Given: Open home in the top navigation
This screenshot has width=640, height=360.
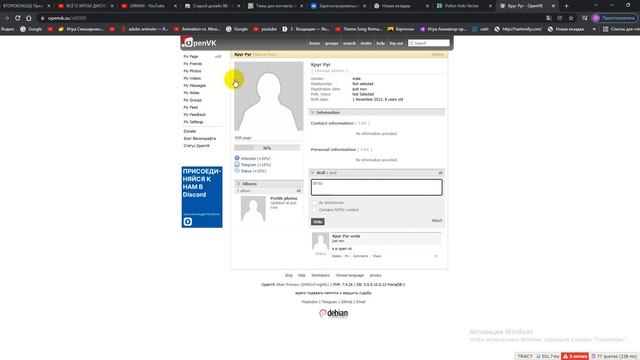Looking at the screenshot, I should tap(314, 43).
